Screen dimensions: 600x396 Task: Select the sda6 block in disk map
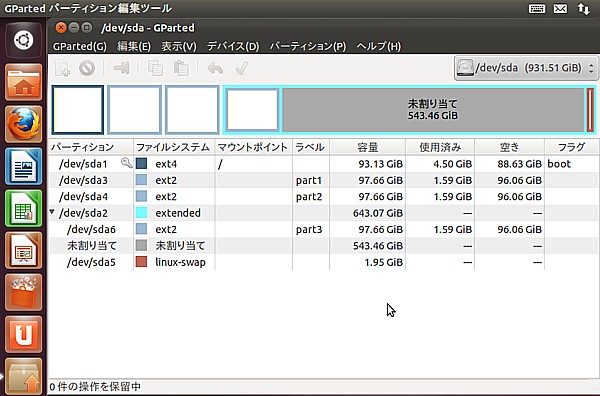click(x=252, y=110)
